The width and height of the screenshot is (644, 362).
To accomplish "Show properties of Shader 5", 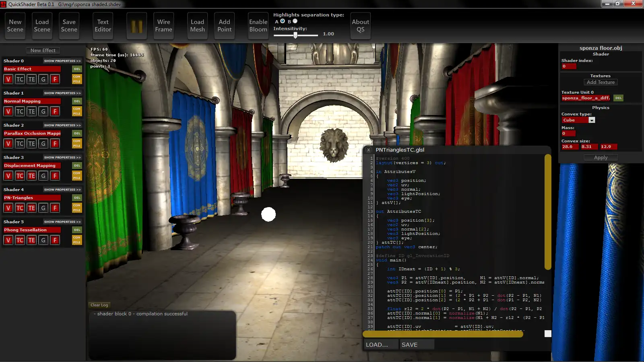I will coord(62,222).
